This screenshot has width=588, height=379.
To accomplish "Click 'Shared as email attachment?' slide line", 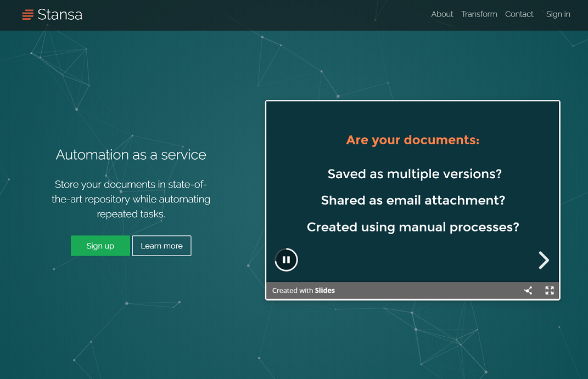I will (412, 200).
